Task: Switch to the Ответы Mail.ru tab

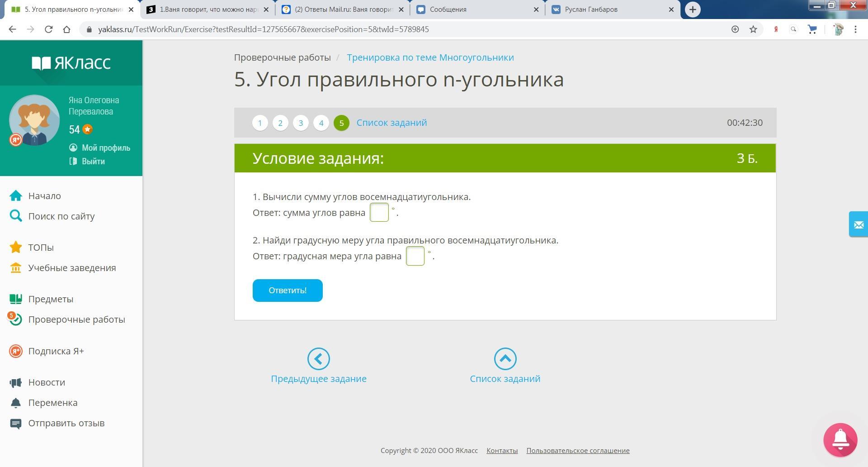Action: 343,10
